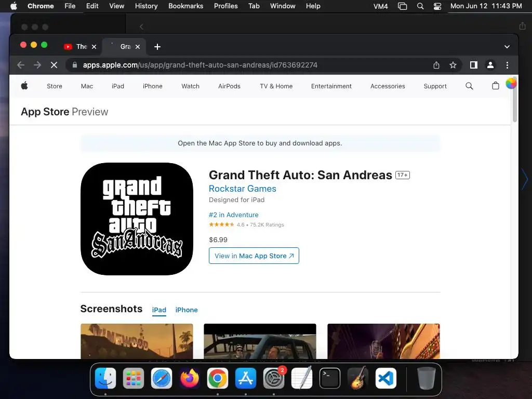The width and height of the screenshot is (532, 399).
Task: Open the Profiles menu
Action: pyautogui.click(x=225, y=6)
